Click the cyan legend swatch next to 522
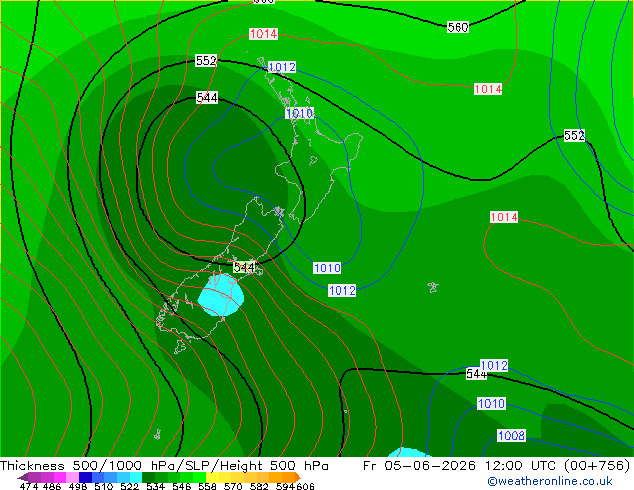The width and height of the screenshot is (634, 490). coord(136,477)
